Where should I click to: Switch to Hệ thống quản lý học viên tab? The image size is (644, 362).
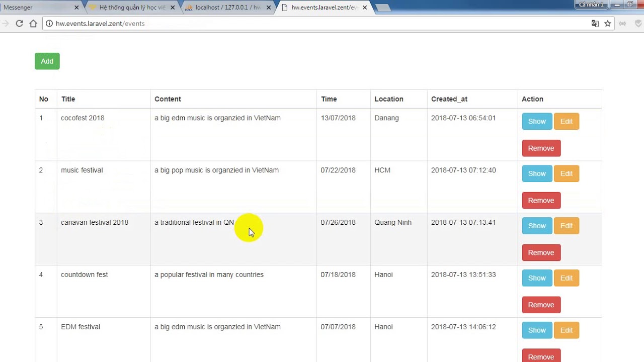133,8
